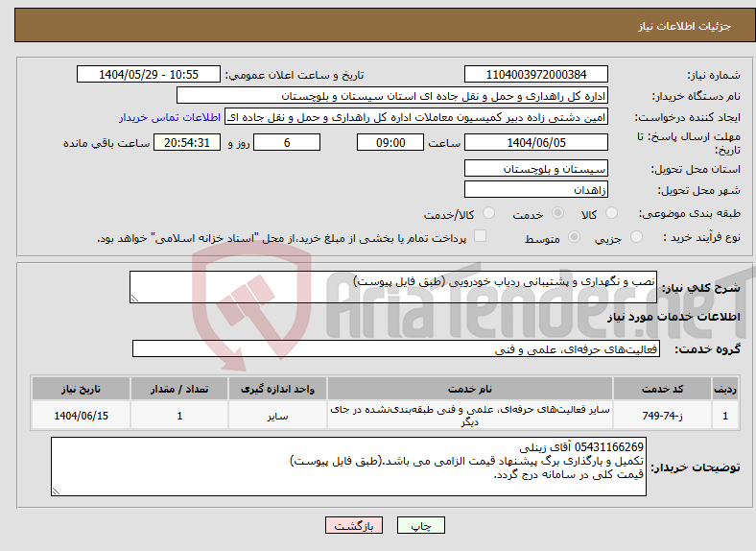
Task: Click the تاریخ نیاز column header
Action: point(81,389)
